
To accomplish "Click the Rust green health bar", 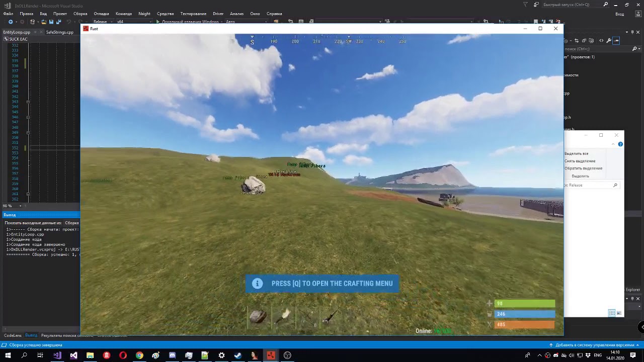I will tap(525, 303).
